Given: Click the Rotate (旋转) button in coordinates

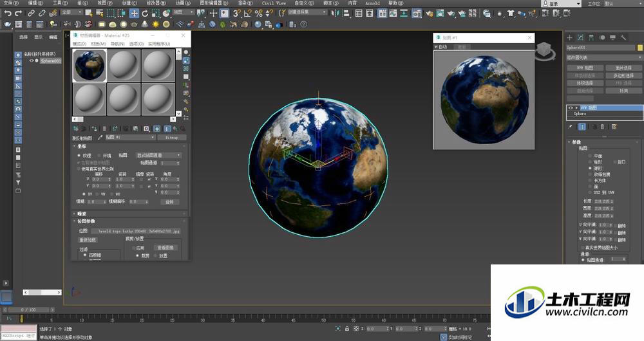Looking at the screenshot, I should (169, 202).
